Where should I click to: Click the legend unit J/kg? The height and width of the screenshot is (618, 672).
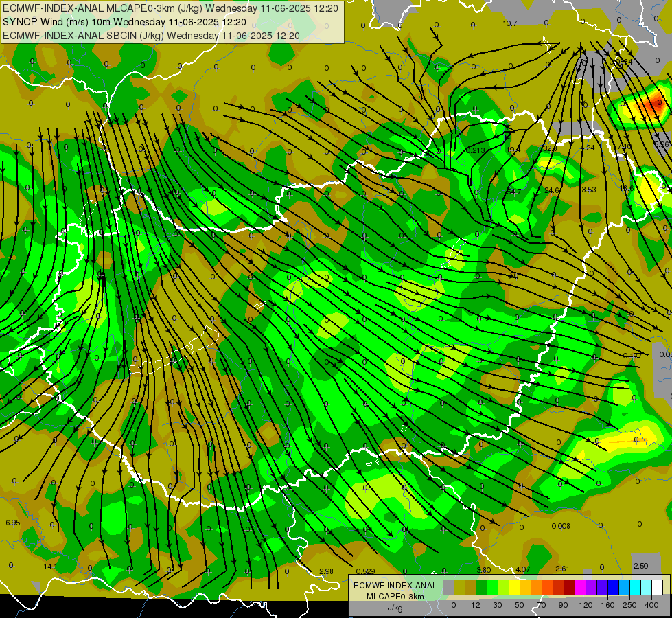click(x=395, y=608)
